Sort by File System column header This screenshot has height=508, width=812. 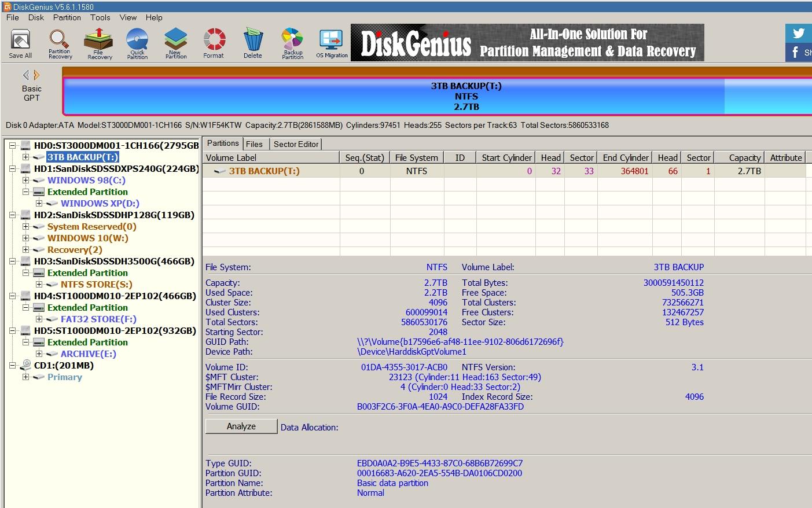(x=417, y=157)
